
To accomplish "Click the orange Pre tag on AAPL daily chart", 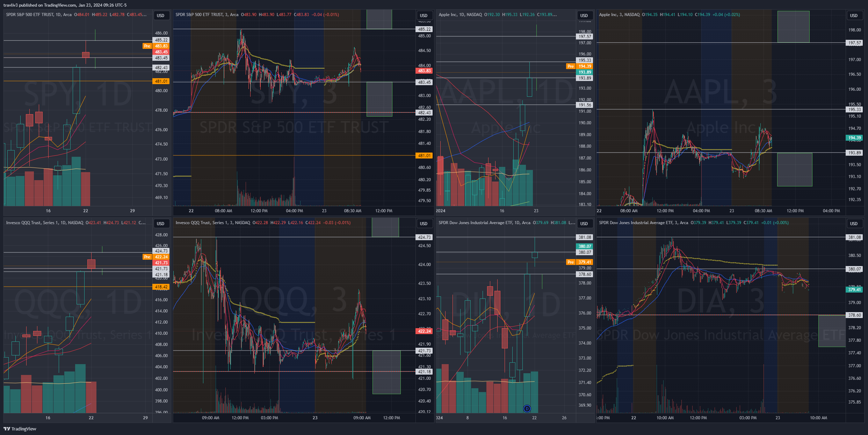I will [x=571, y=66].
